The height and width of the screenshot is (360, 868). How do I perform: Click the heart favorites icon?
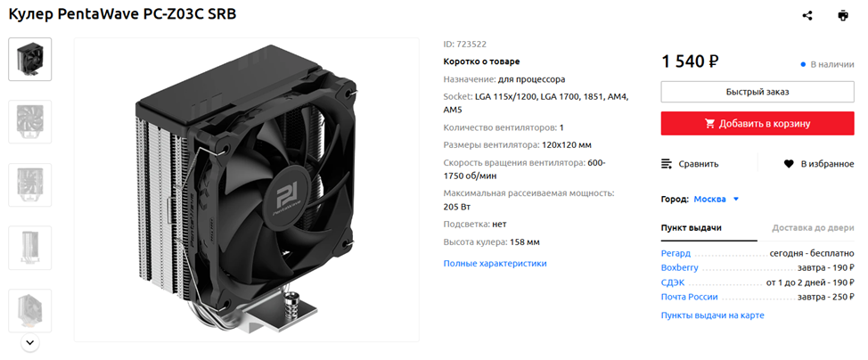(789, 164)
